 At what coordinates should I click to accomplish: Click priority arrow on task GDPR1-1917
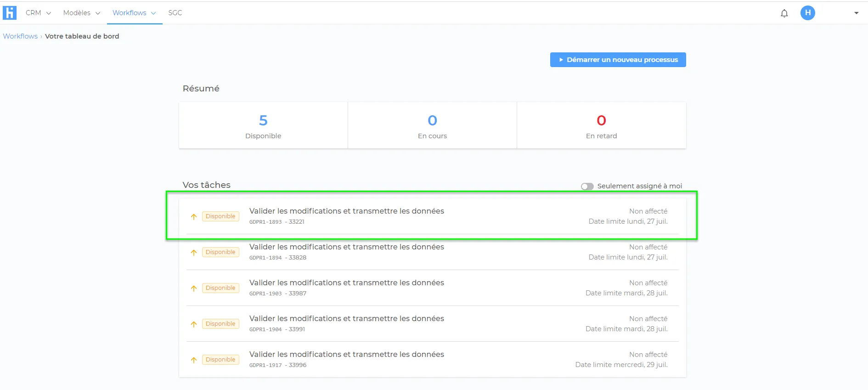[x=194, y=360]
